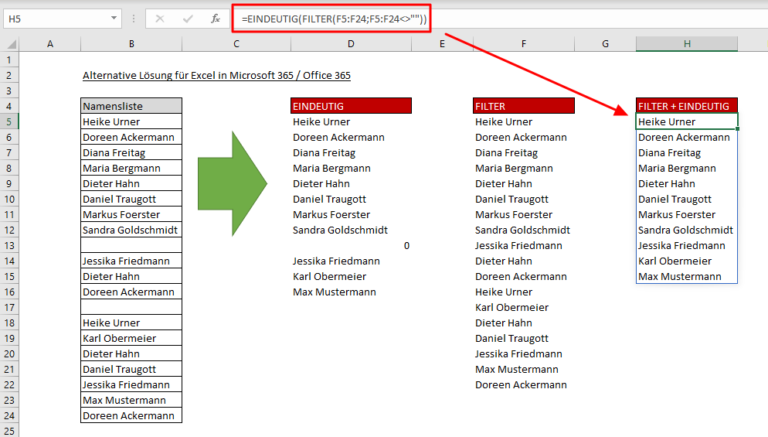Click the Namensliste header cell
Viewport: 768px width, 437px height.
tap(131, 105)
